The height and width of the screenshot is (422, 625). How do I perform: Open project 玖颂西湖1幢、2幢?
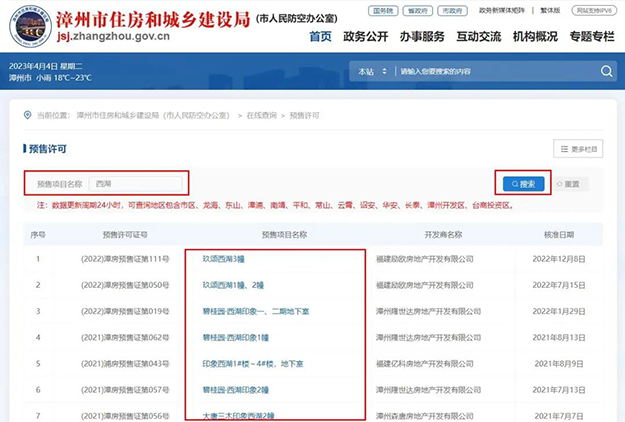point(233,285)
